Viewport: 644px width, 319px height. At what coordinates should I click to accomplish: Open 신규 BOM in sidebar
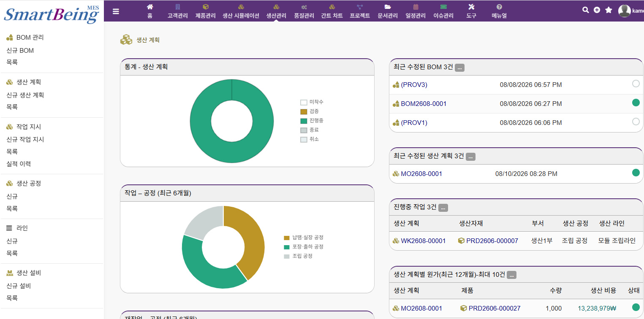(x=20, y=51)
